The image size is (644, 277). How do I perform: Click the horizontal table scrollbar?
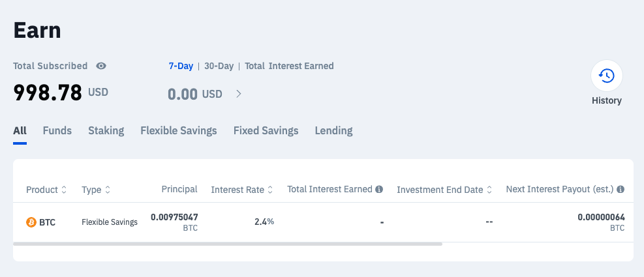pos(227,244)
